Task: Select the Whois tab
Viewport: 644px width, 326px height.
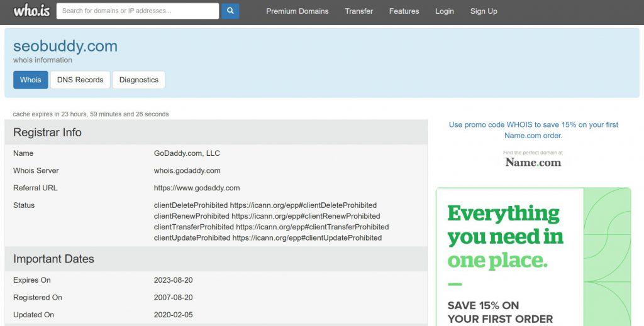Action: (x=31, y=80)
